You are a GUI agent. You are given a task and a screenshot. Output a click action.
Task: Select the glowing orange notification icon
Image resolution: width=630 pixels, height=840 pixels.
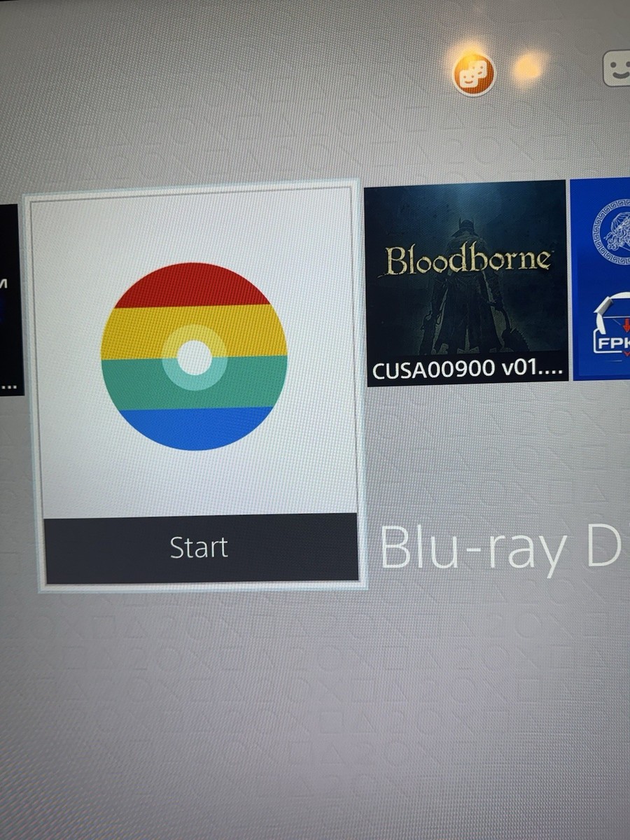point(528,69)
